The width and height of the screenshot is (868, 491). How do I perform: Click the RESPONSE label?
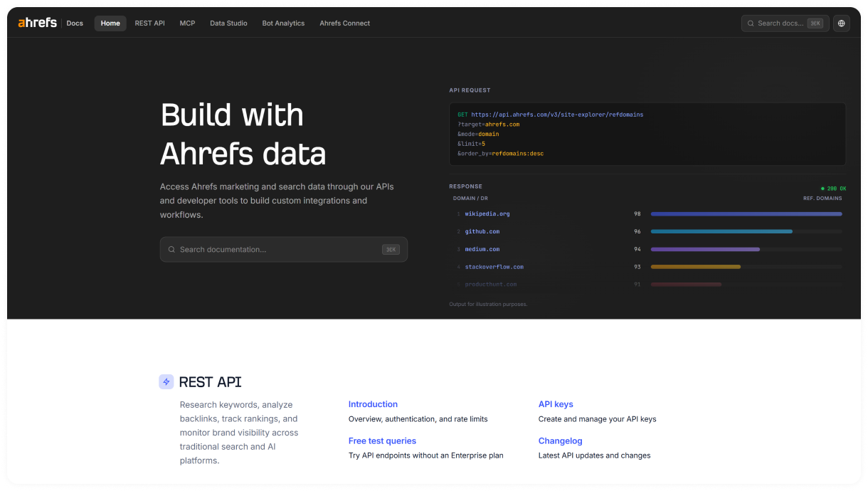click(465, 186)
